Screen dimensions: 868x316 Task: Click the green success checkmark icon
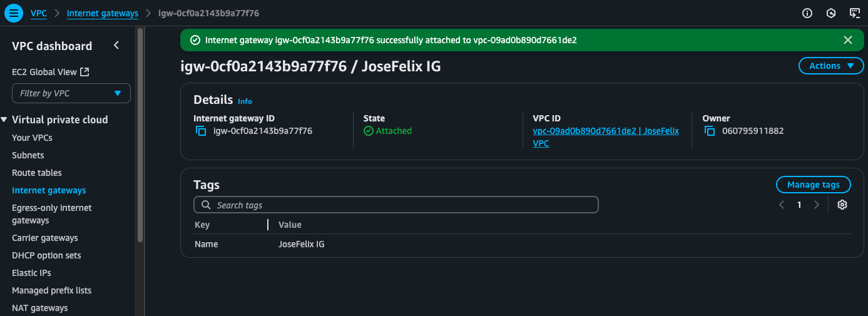195,40
